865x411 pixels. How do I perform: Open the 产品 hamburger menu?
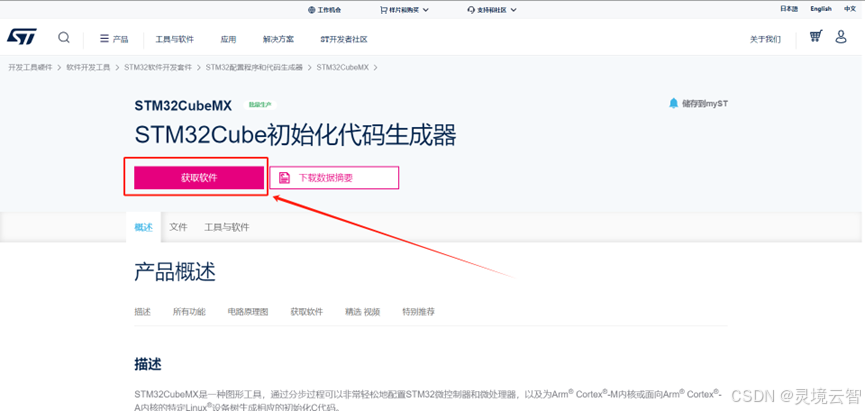click(114, 39)
